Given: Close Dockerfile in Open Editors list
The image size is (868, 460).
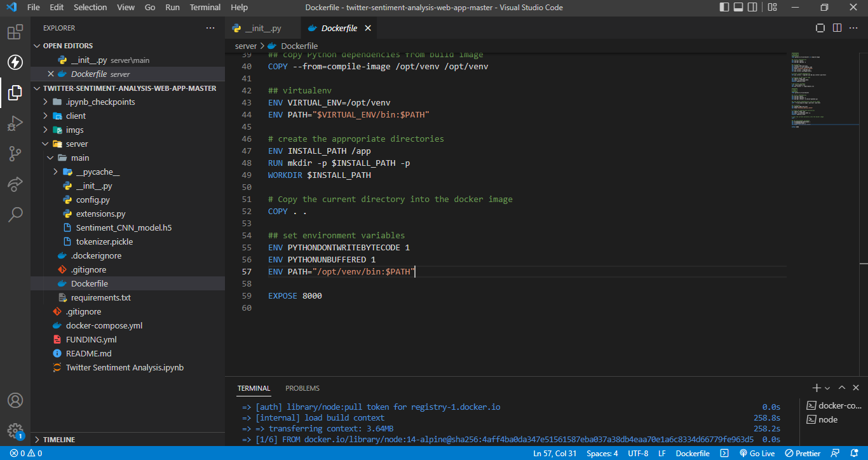Looking at the screenshot, I should coord(51,74).
